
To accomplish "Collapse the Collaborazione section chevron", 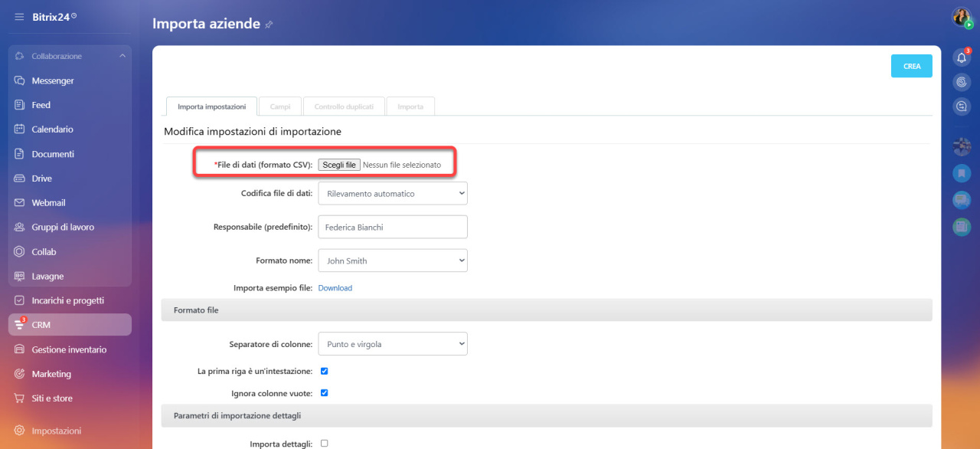I will coord(122,56).
